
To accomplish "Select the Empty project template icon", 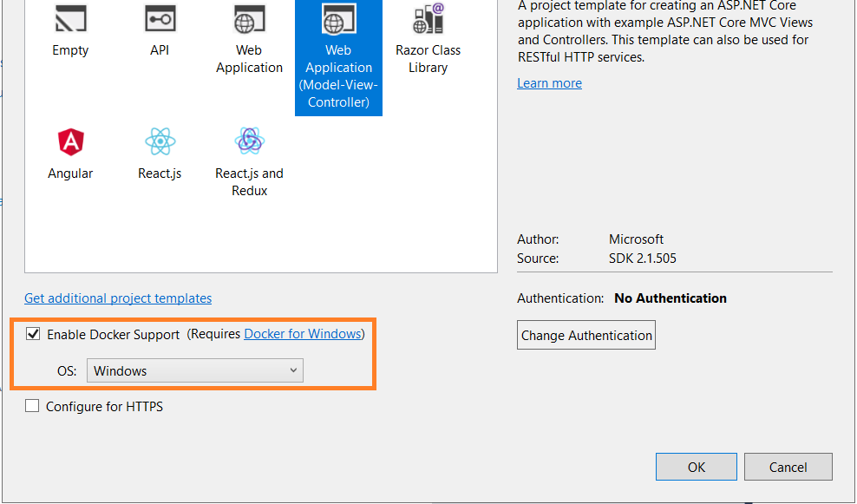I will point(70,18).
